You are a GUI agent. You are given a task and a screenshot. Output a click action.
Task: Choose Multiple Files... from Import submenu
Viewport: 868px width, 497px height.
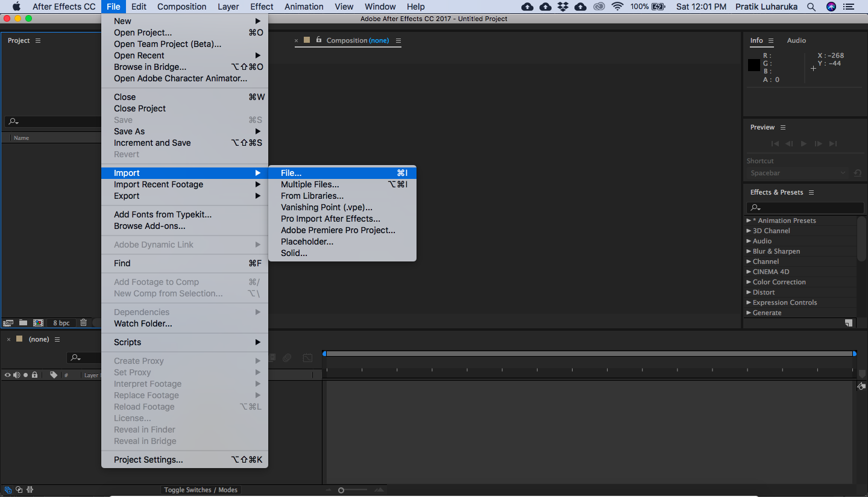pos(342,184)
